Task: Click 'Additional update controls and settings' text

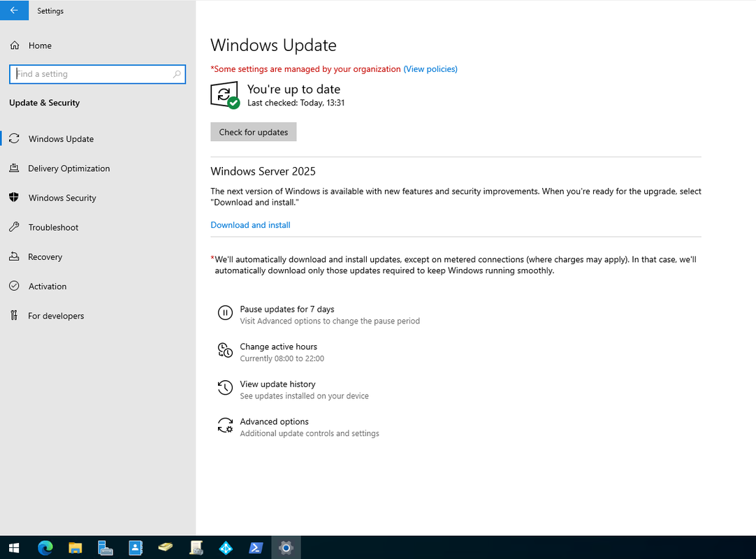Action: coord(310,434)
